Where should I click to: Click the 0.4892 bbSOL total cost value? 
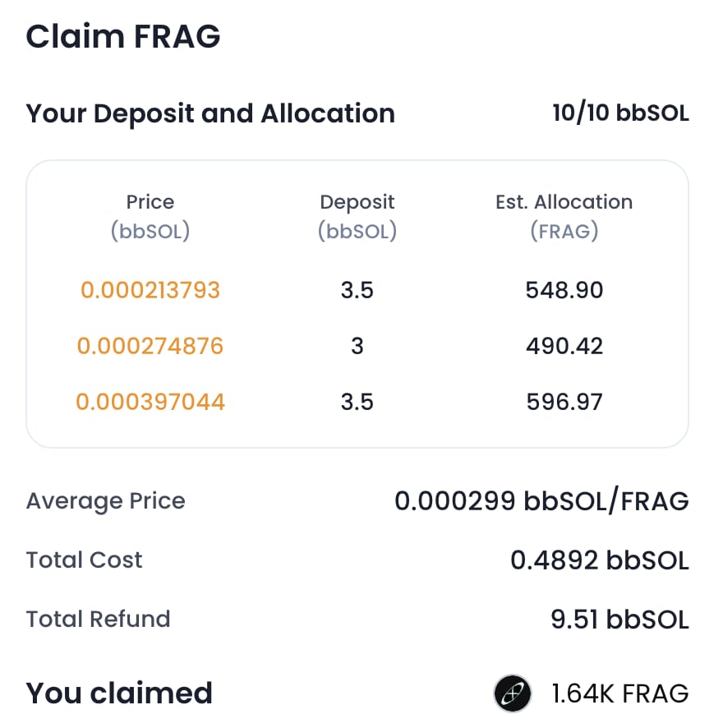[600, 560]
